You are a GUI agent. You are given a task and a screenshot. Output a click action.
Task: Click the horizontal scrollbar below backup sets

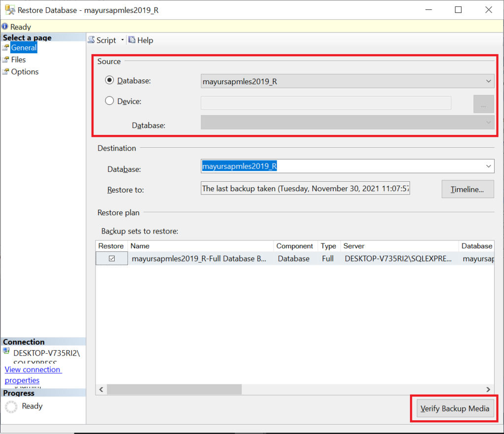[172, 389]
